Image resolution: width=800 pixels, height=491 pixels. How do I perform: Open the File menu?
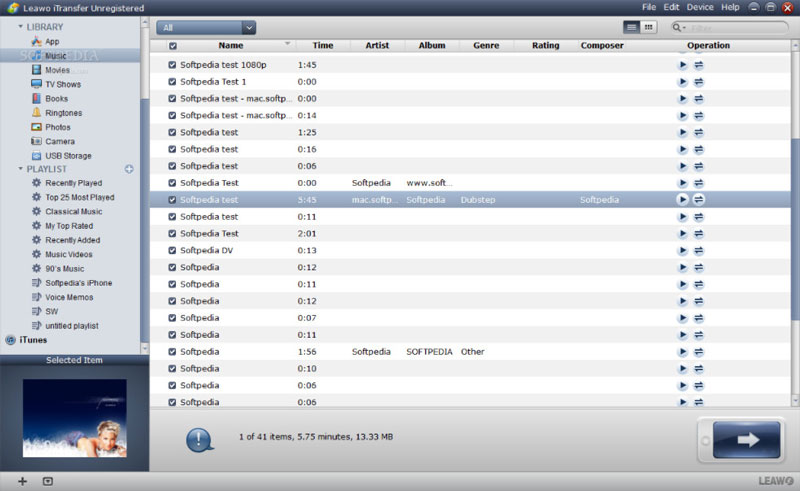tap(649, 7)
